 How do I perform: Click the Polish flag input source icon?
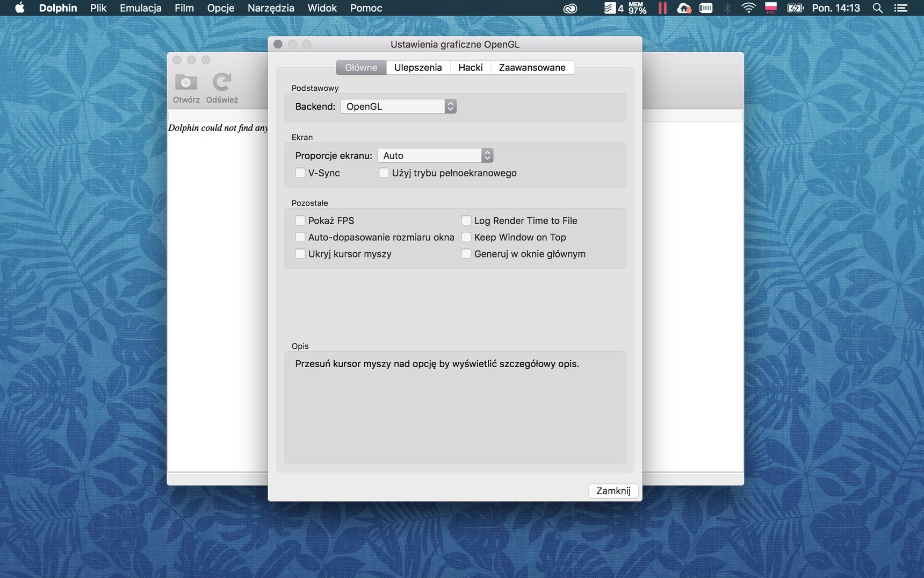[x=771, y=8]
